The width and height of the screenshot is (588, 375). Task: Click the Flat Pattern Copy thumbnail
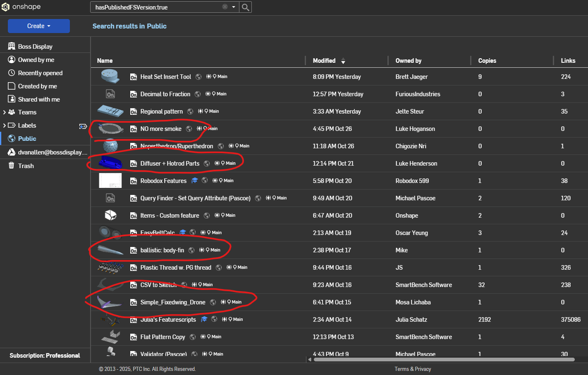click(110, 337)
